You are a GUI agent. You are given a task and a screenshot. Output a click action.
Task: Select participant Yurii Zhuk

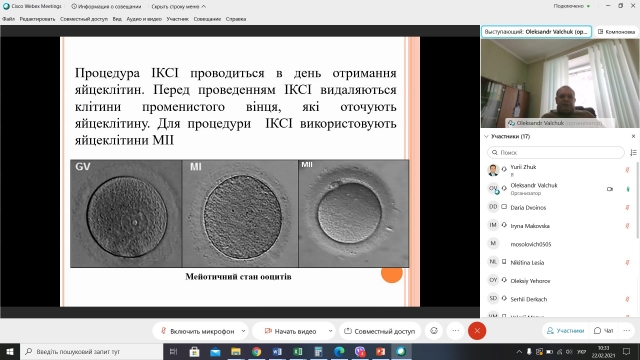pos(559,170)
